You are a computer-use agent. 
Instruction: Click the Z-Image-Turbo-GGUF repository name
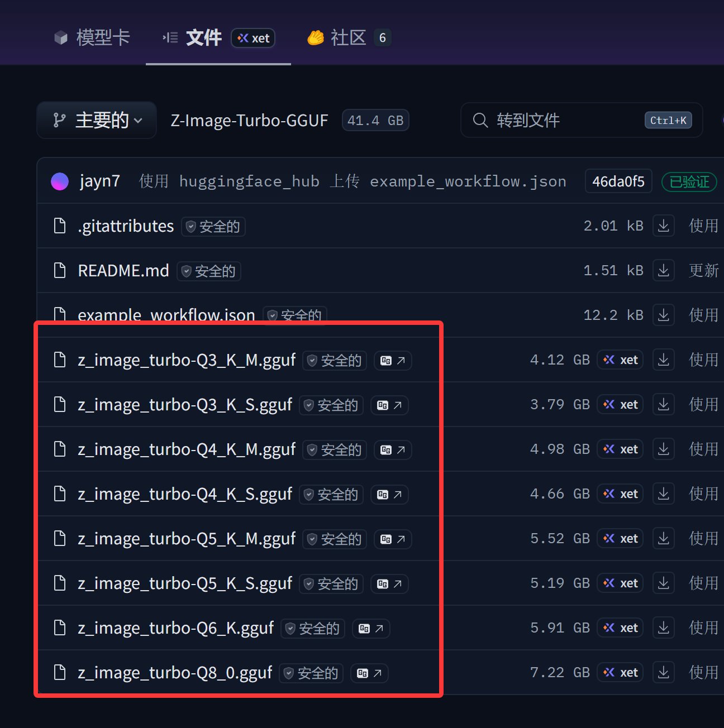pyautogui.click(x=249, y=121)
